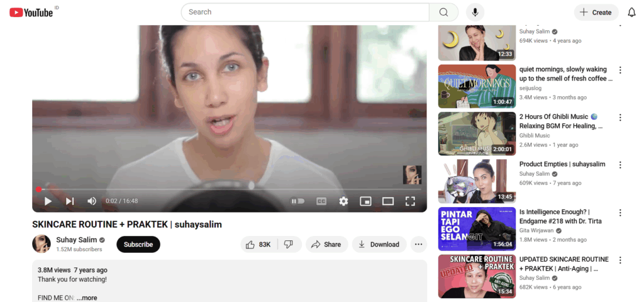This screenshot has height=302, width=644.
Task: Click video title 'SKINCARE ROUTINE + PRAKTEK | suhaysalim'
Action: coord(127,225)
